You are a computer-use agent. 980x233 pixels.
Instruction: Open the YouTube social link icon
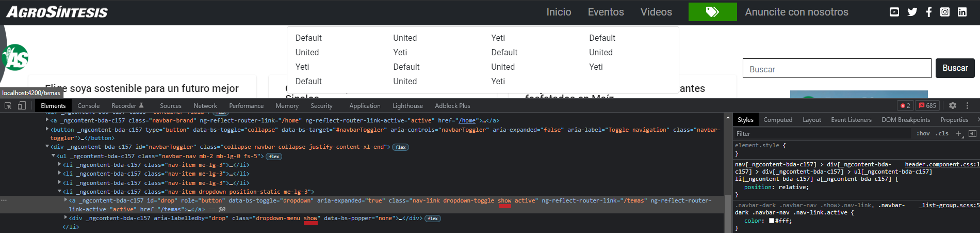point(894,12)
